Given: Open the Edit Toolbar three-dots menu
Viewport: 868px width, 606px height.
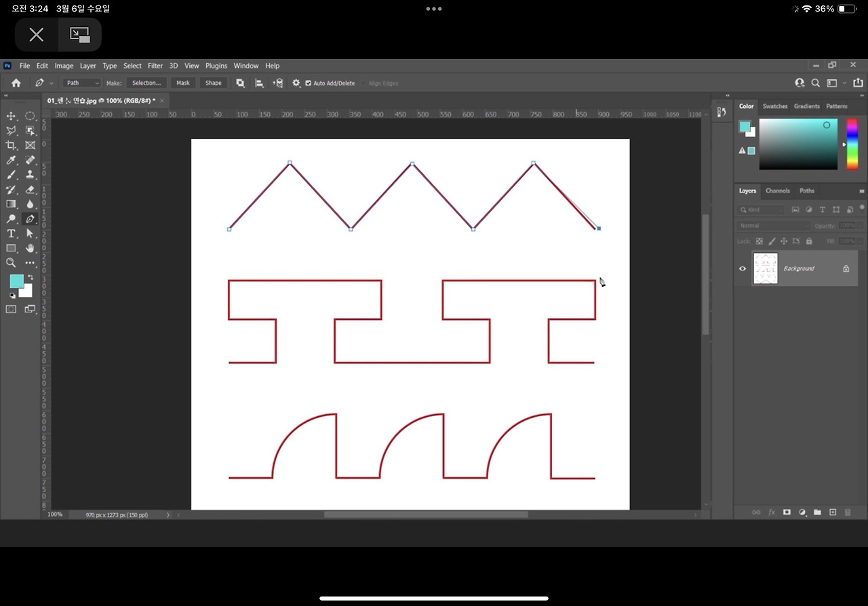Looking at the screenshot, I should coord(30,262).
